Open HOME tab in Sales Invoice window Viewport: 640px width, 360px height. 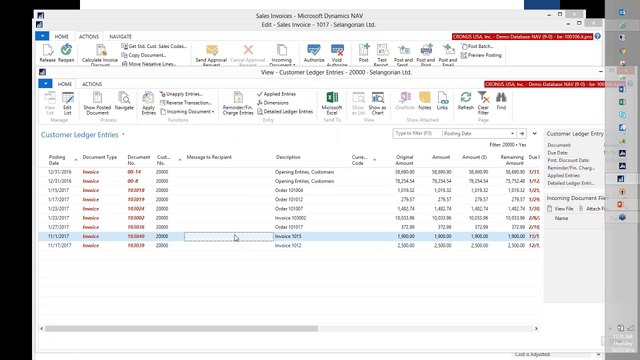pyautogui.click(x=62, y=36)
